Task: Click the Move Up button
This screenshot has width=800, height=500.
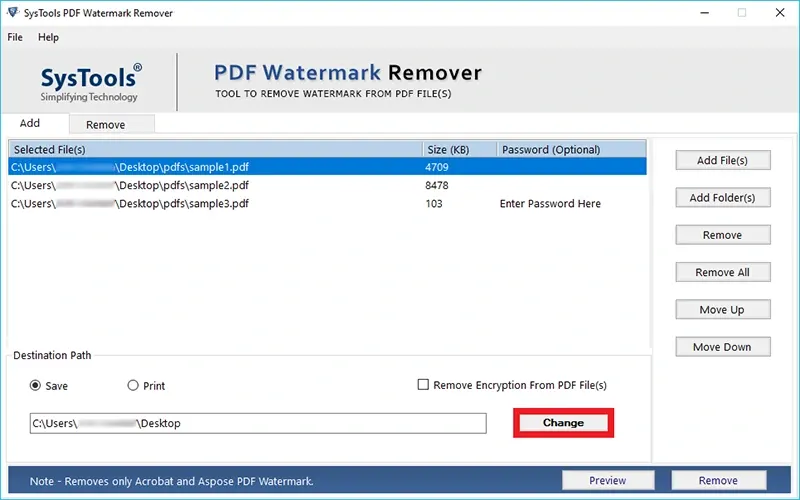Action: pos(723,309)
